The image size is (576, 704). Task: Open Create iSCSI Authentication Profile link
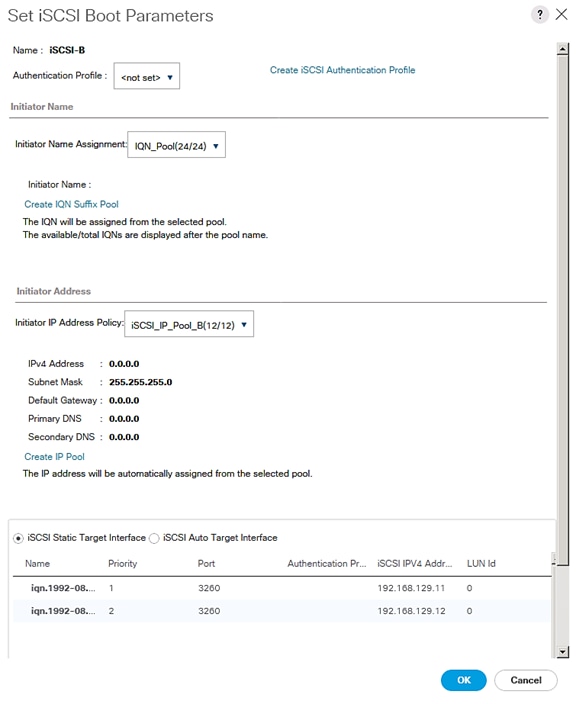342,70
